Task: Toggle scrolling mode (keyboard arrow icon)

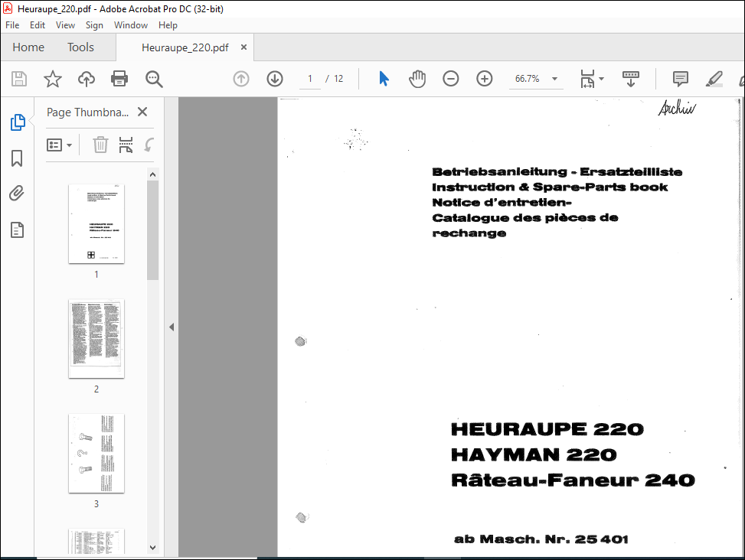Action: 630,79
